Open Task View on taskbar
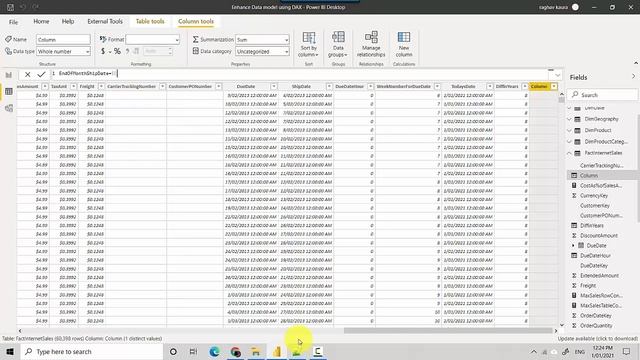The image size is (640, 360). click(193, 351)
